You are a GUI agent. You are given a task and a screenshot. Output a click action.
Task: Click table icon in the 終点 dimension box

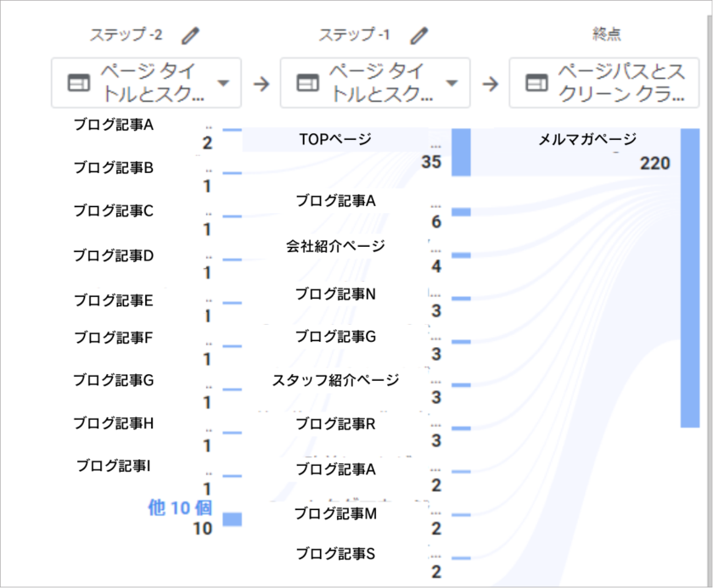point(536,83)
